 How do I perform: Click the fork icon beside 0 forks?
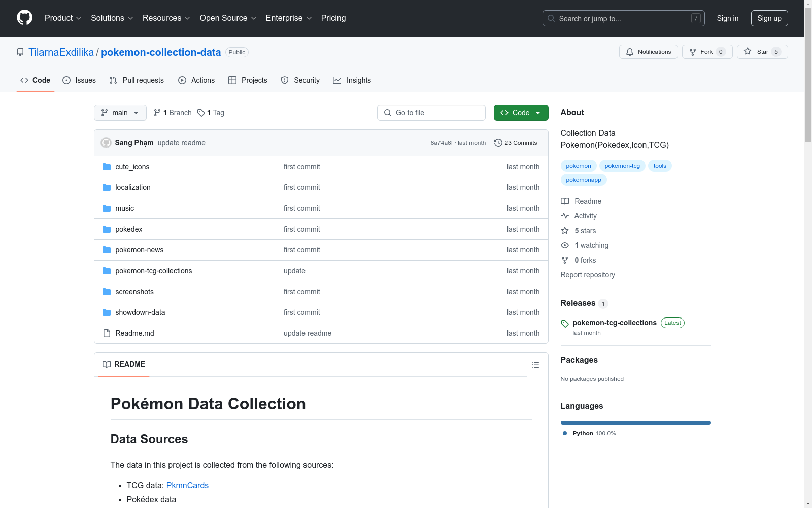click(x=565, y=260)
